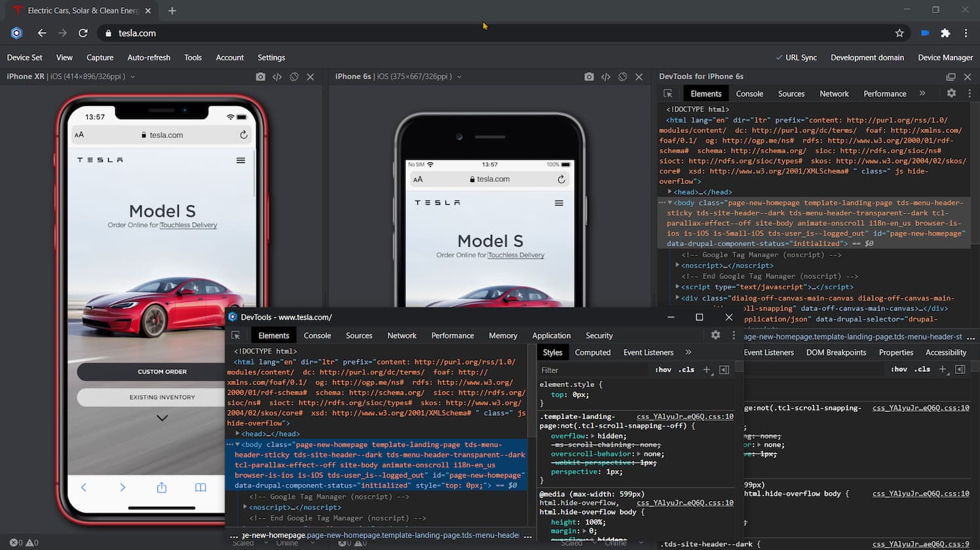Take a screenshot of the iPhone XR device
This screenshot has height=550, width=980.
click(261, 76)
